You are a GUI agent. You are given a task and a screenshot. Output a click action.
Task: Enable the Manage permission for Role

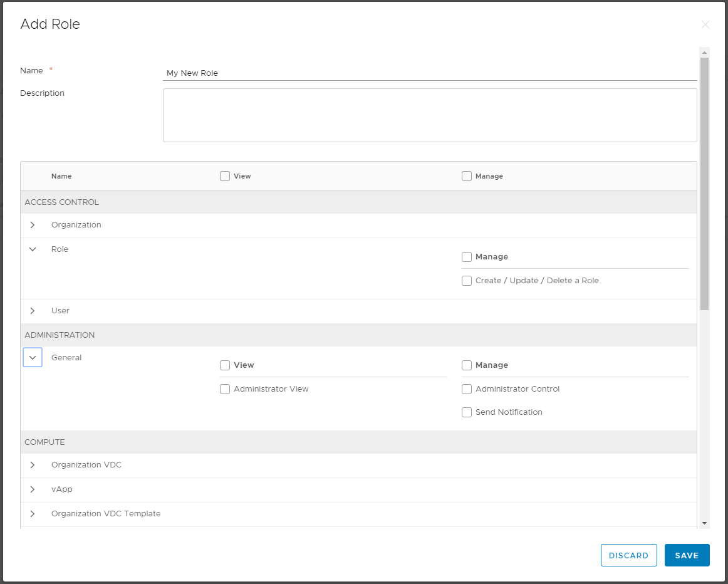tap(467, 256)
